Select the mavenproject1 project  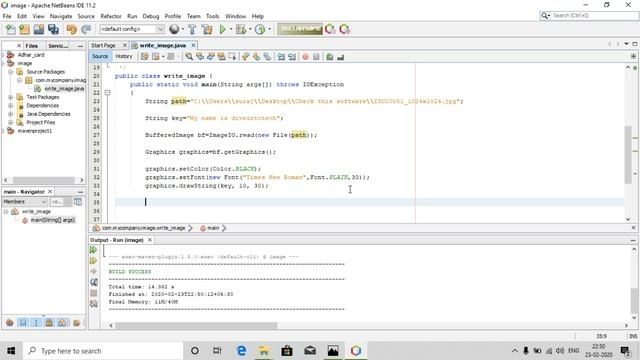(34, 131)
